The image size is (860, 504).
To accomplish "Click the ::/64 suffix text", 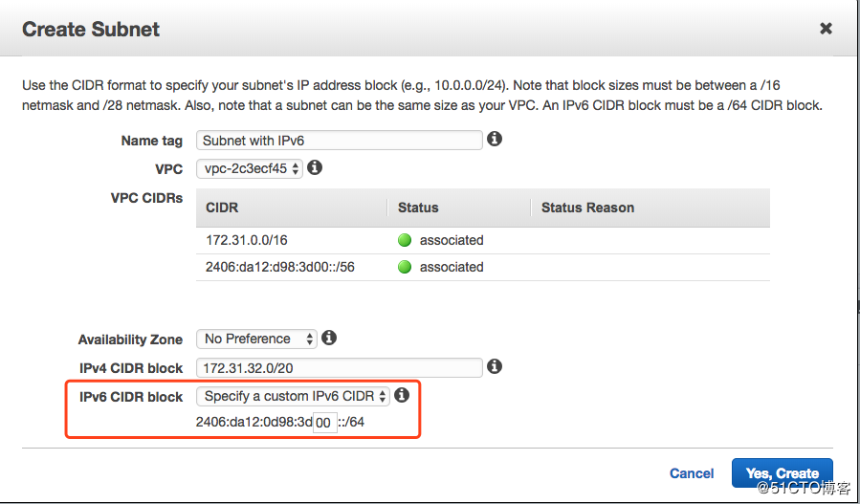I will pos(351,423).
